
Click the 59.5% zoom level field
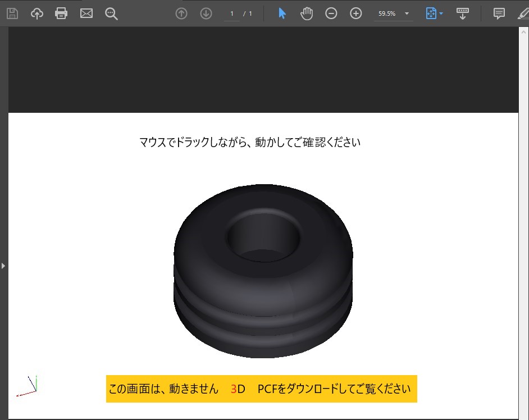(x=387, y=14)
